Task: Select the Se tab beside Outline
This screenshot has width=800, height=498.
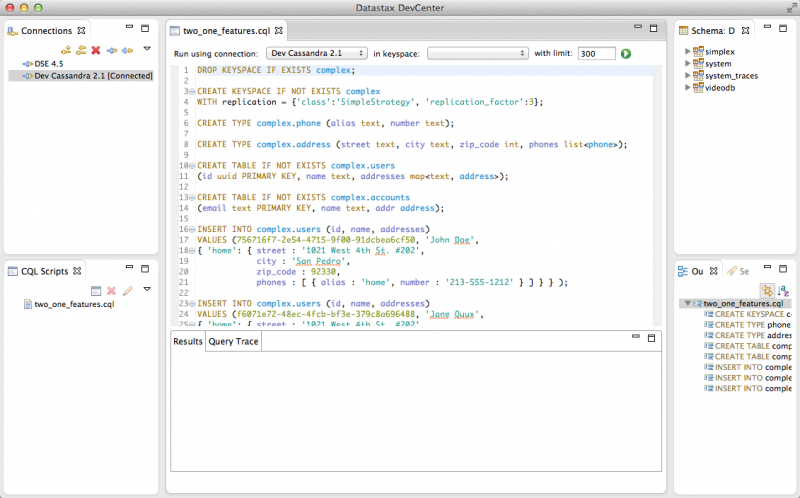Action: [x=738, y=271]
